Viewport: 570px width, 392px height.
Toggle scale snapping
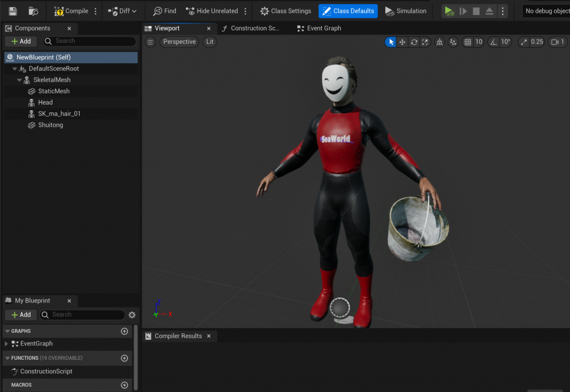[523, 42]
